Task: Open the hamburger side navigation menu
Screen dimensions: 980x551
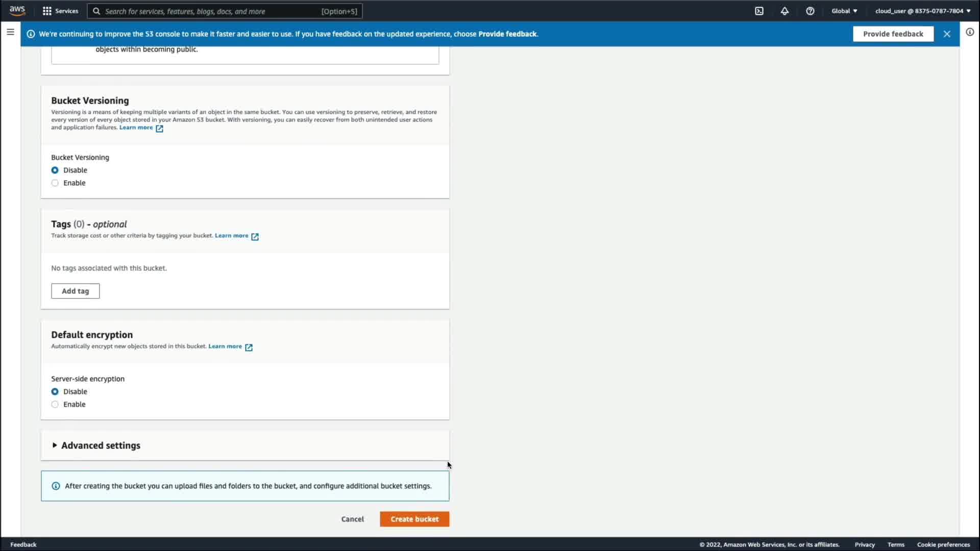Action: [10, 32]
